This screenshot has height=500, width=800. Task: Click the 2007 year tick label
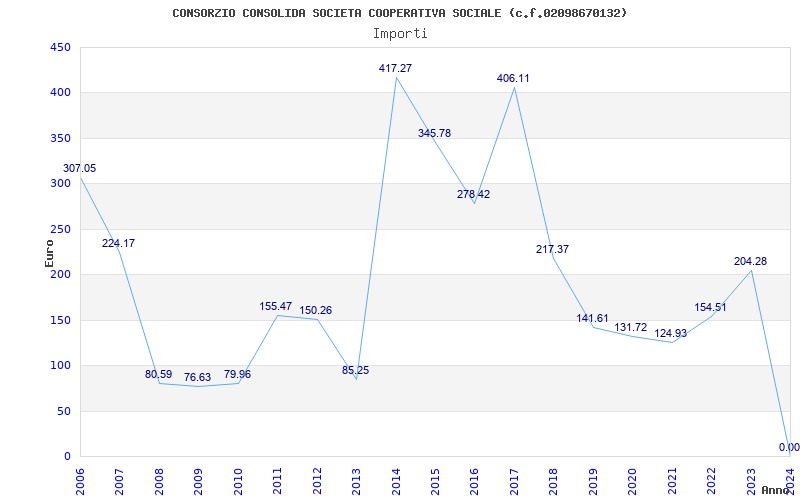[x=119, y=482]
